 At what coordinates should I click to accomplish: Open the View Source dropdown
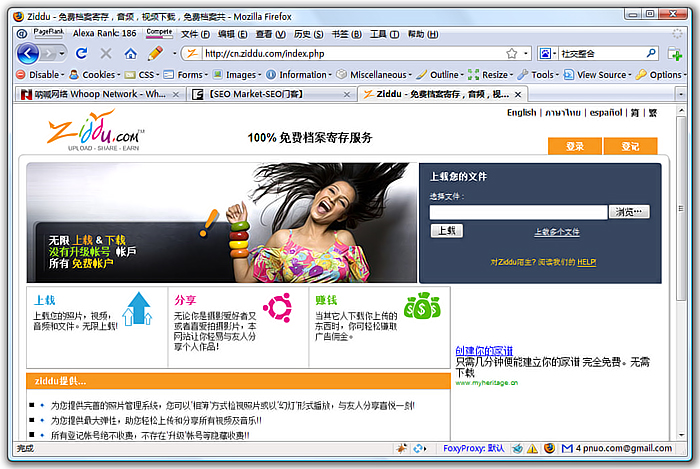point(598,75)
